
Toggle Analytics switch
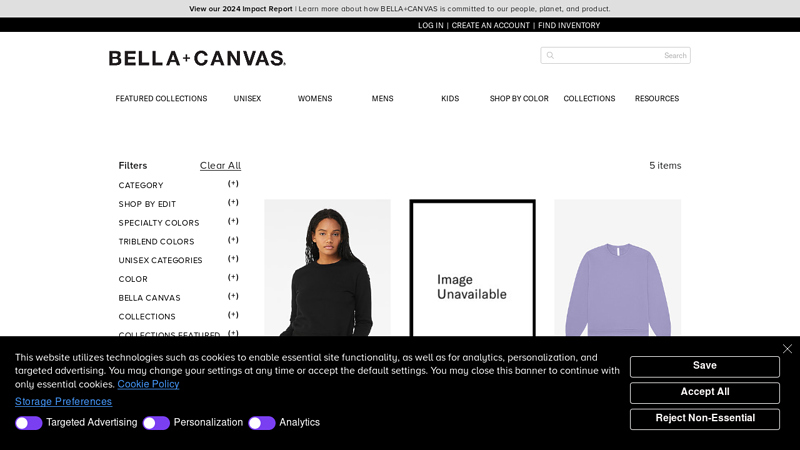coord(262,423)
